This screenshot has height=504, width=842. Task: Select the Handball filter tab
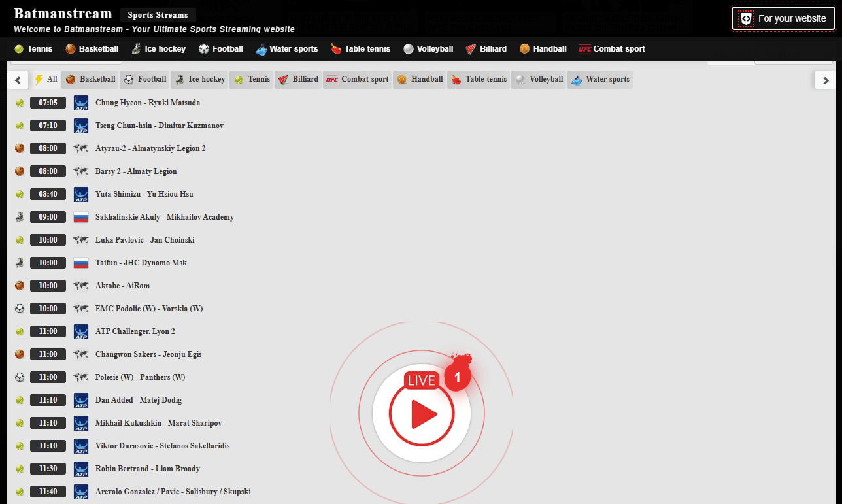click(420, 80)
